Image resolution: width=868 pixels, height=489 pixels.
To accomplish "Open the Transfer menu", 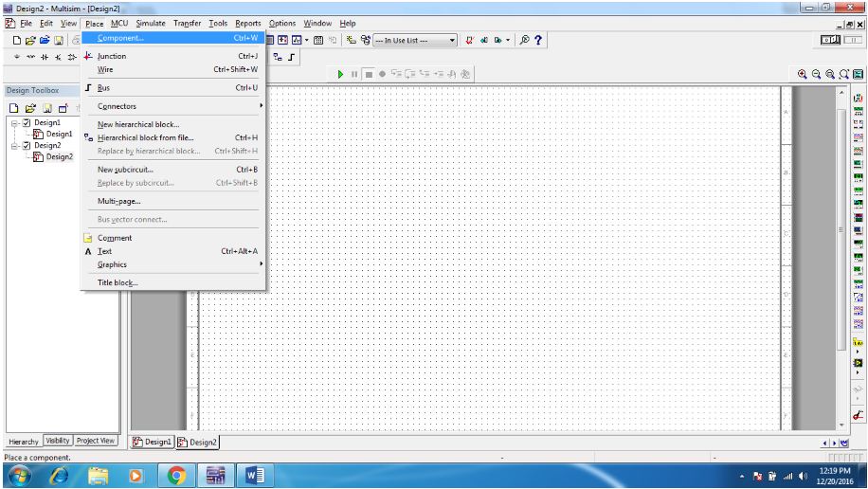I will (x=187, y=24).
